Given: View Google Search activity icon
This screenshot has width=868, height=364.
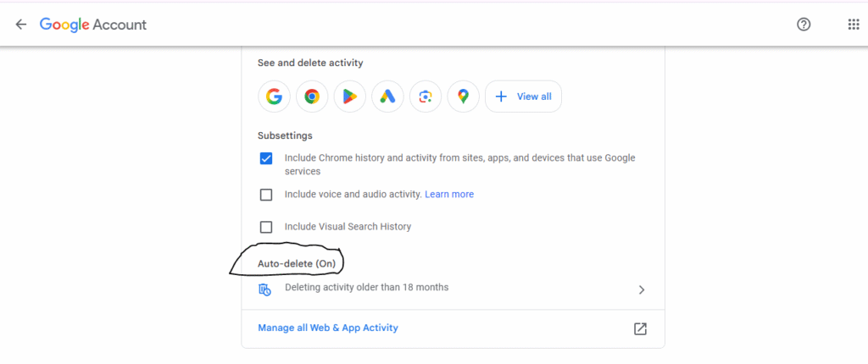Looking at the screenshot, I should click(274, 97).
